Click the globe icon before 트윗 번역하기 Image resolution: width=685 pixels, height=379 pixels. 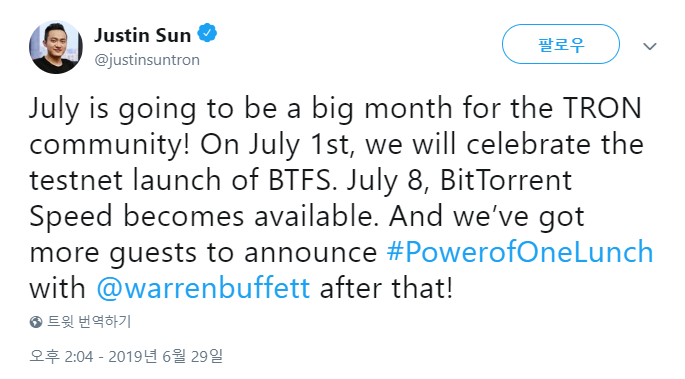click(x=36, y=322)
